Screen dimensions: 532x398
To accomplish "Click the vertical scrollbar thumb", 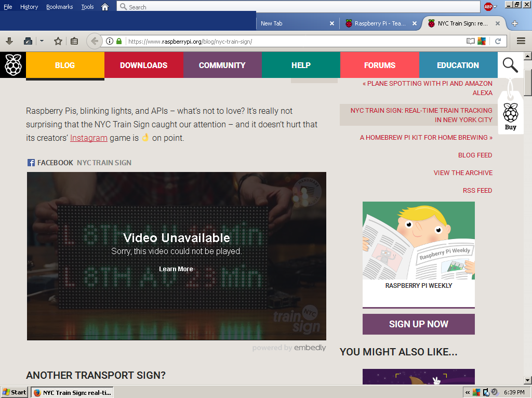I will 528,83.
